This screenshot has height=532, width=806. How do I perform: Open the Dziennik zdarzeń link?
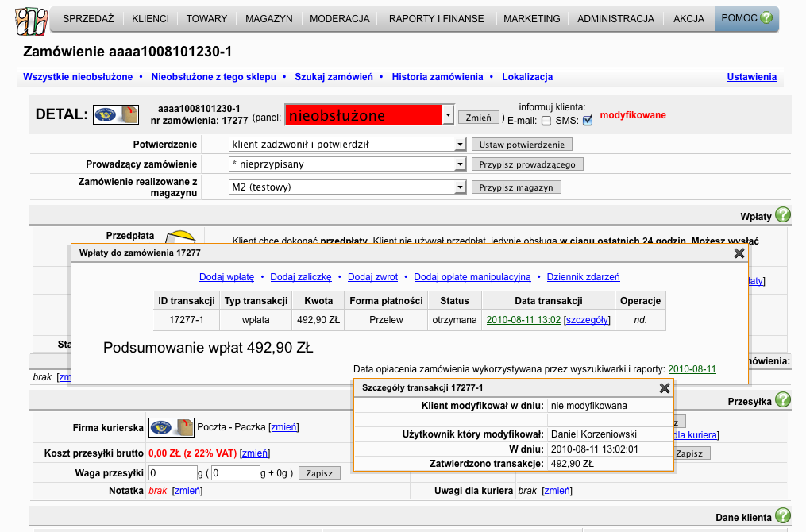point(583,277)
